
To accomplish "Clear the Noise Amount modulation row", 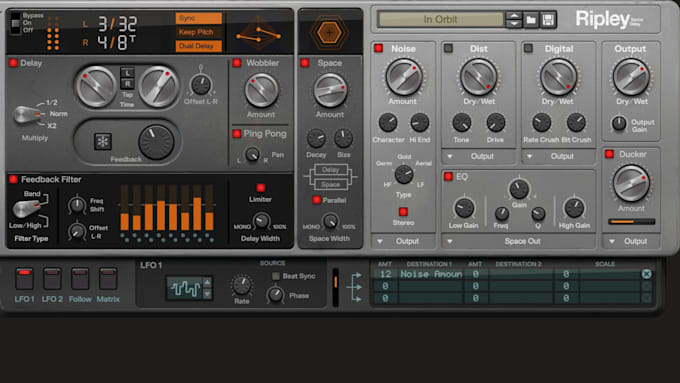I will click(x=646, y=274).
